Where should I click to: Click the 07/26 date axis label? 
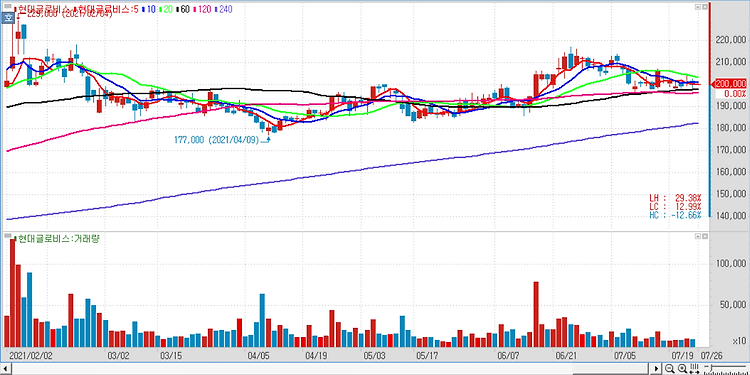coord(711,356)
